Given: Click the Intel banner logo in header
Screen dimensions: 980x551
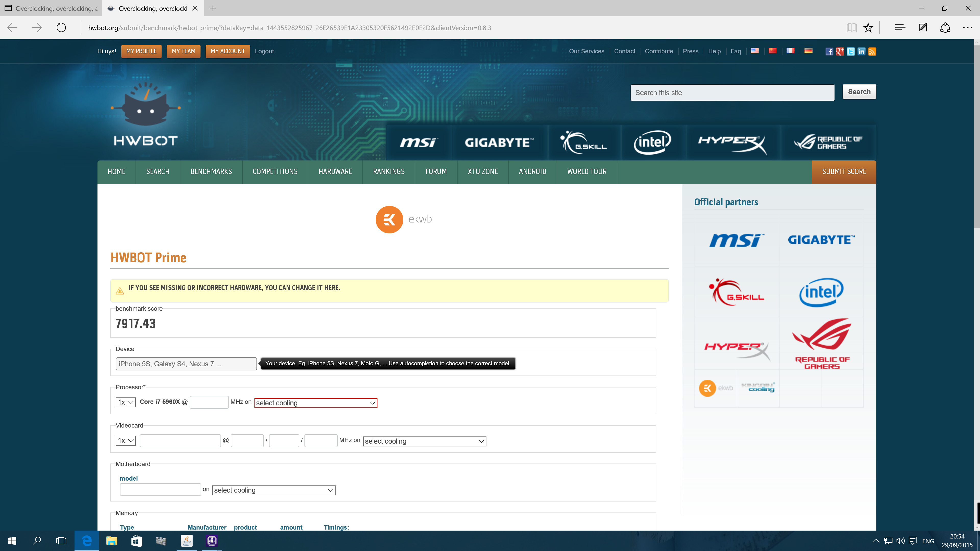Looking at the screenshot, I should pos(652,142).
